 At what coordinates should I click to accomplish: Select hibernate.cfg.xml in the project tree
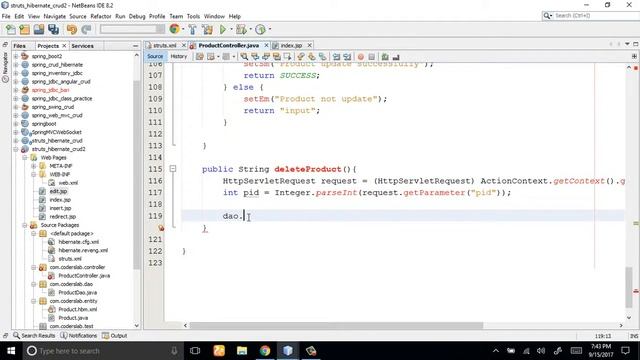point(78,242)
